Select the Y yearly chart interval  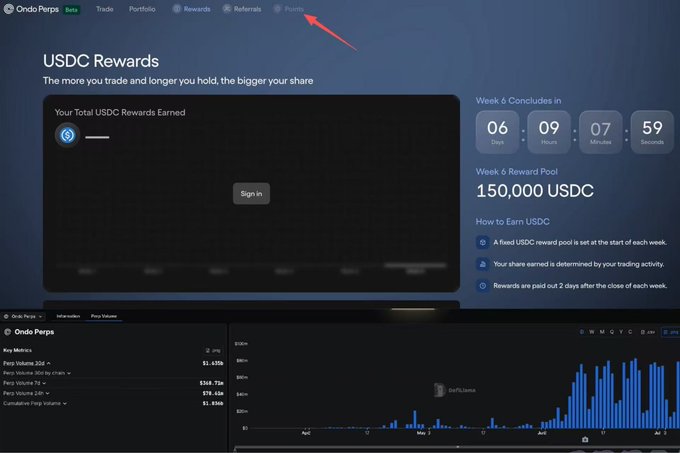click(x=621, y=332)
